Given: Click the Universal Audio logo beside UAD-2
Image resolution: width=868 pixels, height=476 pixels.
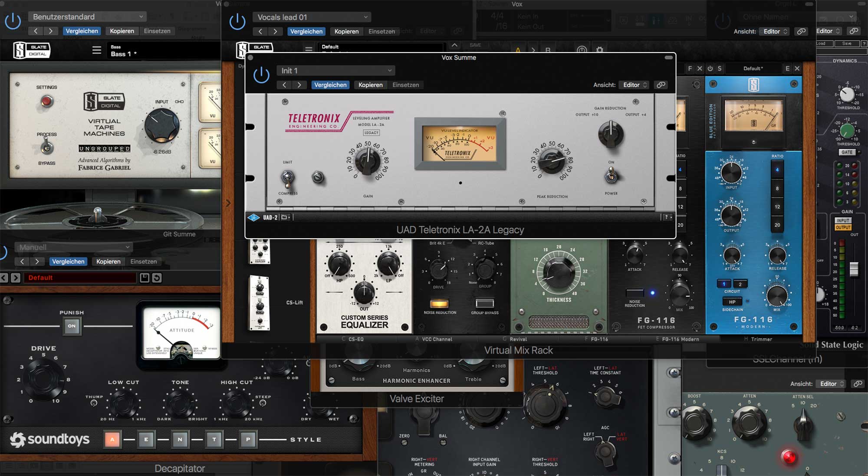Looking at the screenshot, I should tap(253, 217).
